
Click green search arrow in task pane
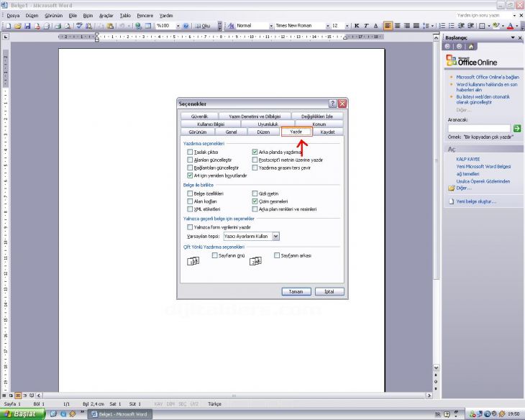pos(516,128)
